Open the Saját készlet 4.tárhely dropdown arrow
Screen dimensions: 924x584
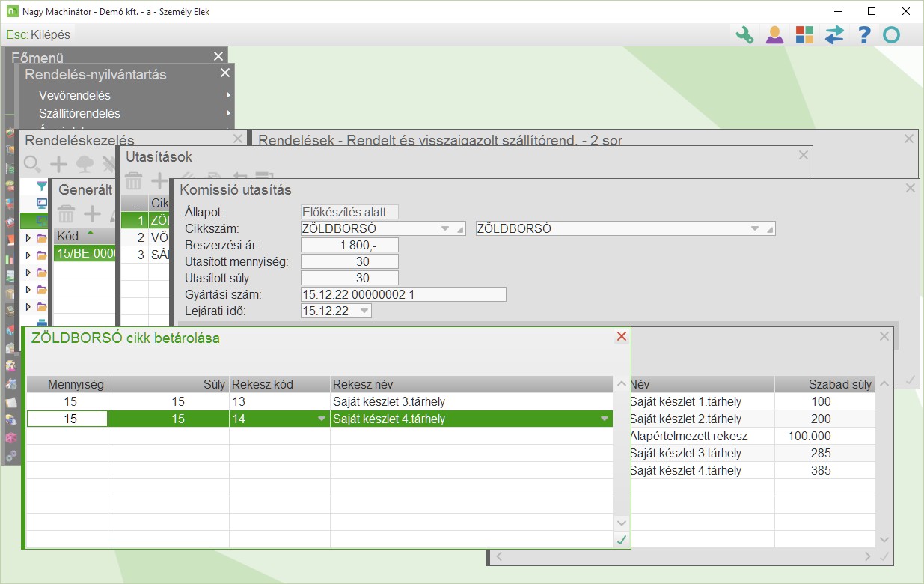tap(605, 419)
